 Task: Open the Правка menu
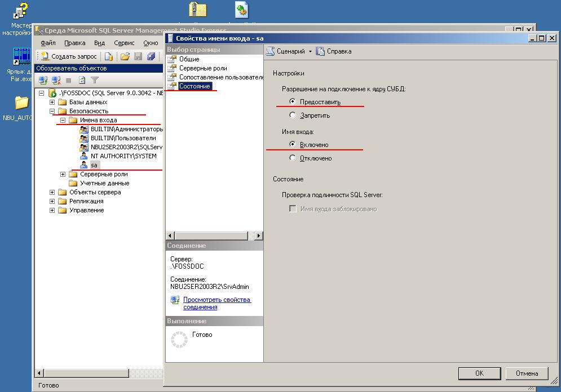point(75,43)
